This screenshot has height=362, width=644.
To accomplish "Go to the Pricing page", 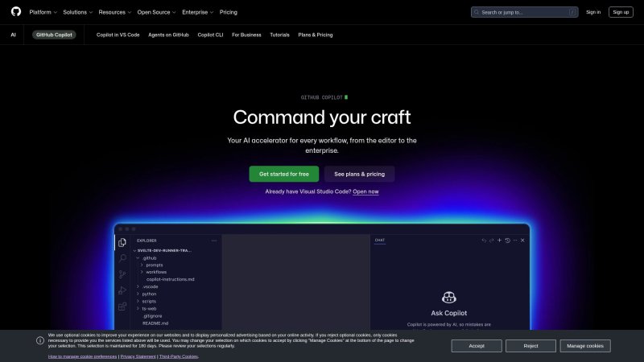I will click(x=229, y=12).
